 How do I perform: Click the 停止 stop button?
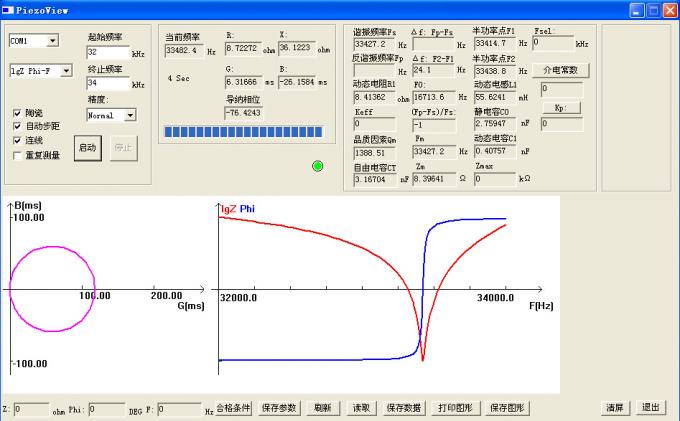pos(124,148)
